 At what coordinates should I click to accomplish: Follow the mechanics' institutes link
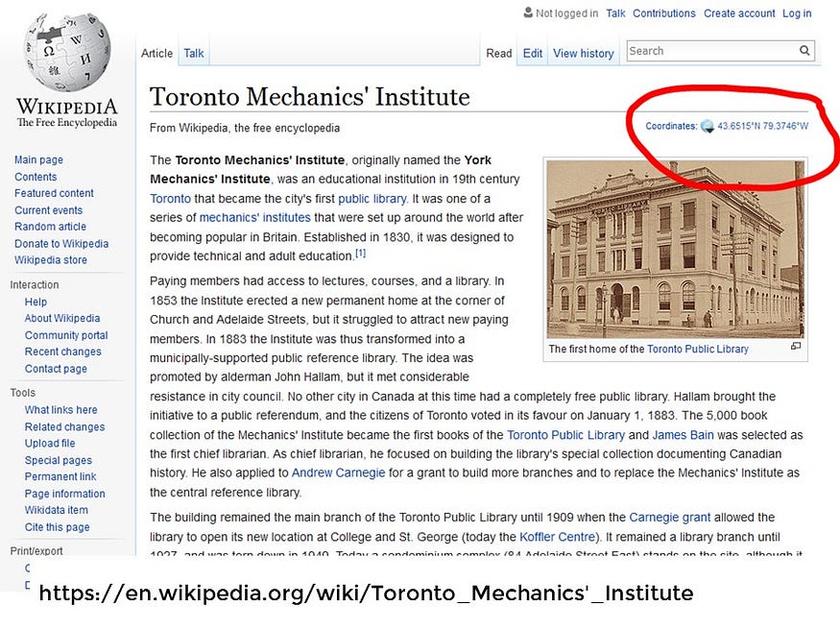coord(255,217)
